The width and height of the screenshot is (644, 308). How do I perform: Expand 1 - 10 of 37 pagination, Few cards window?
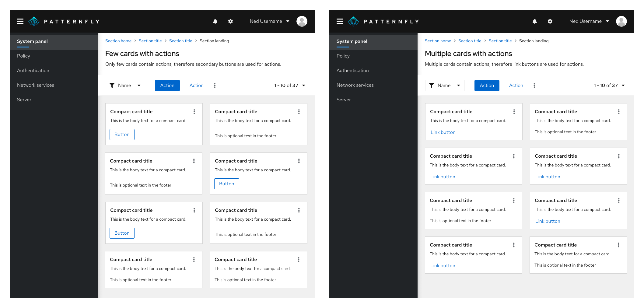290,86
